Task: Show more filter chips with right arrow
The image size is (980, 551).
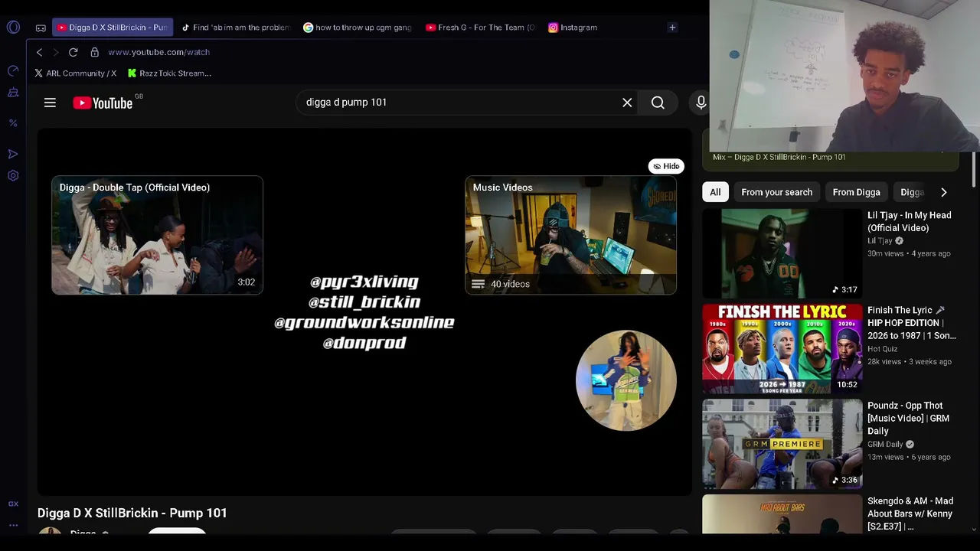Action: (943, 192)
